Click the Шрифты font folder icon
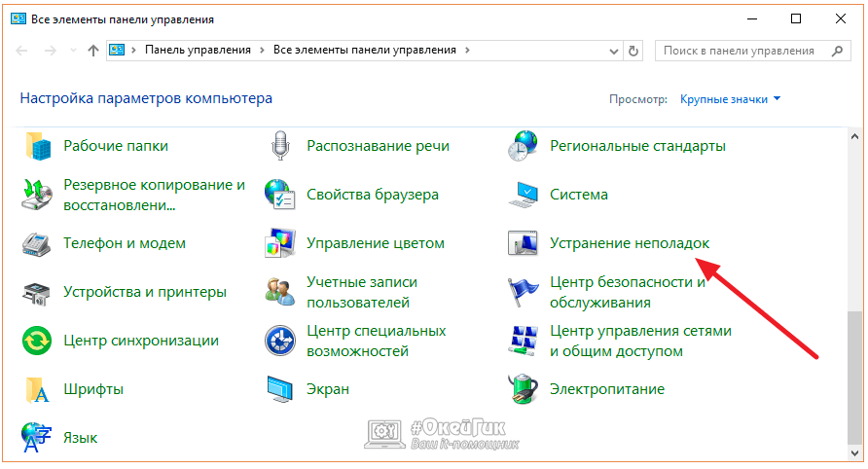The image size is (868, 469). click(x=37, y=389)
